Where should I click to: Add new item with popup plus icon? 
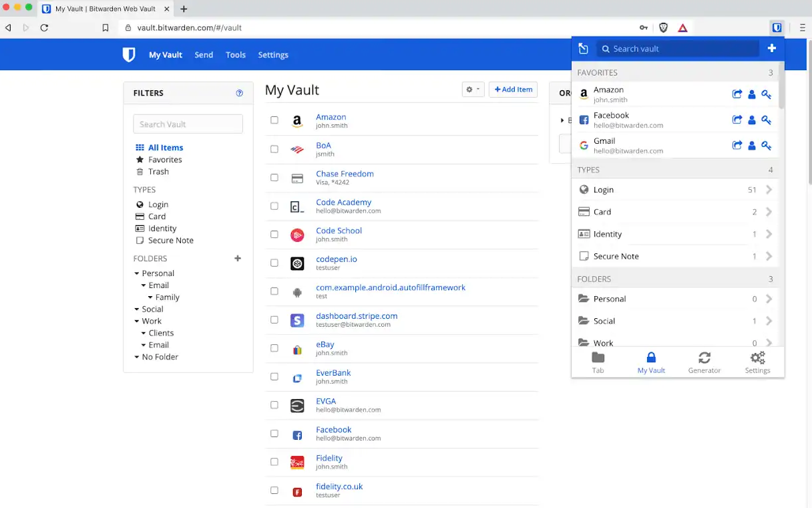tap(771, 48)
